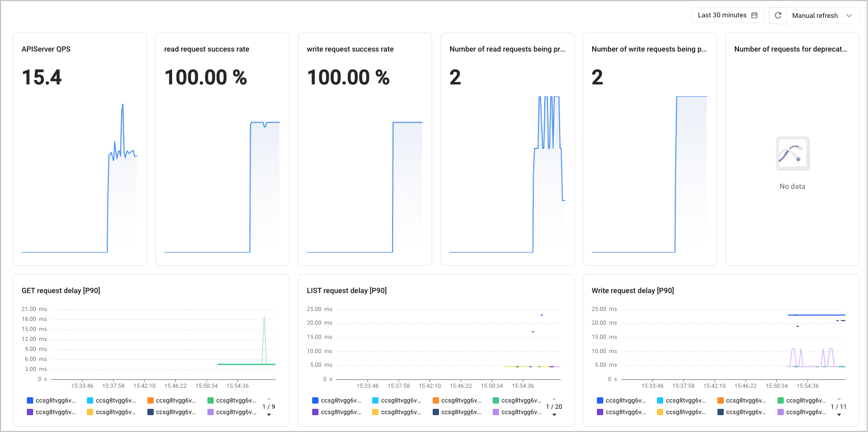Click the dark navy legend entry under Write request delay
This screenshot has width=868, height=432.
[x=742, y=412]
